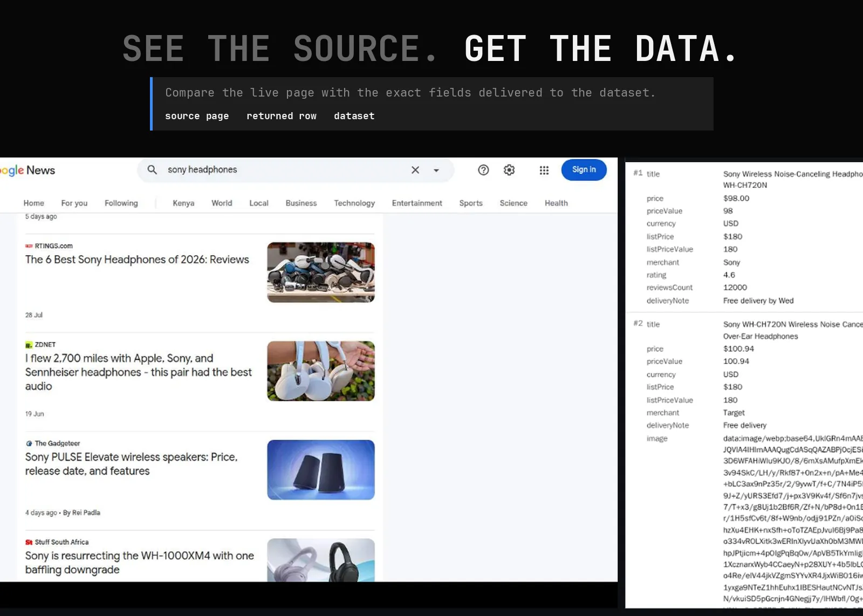Click the Sony Wireless Noise-Canceling title row #1
The width and height of the screenshot is (863, 616).
coord(793,180)
